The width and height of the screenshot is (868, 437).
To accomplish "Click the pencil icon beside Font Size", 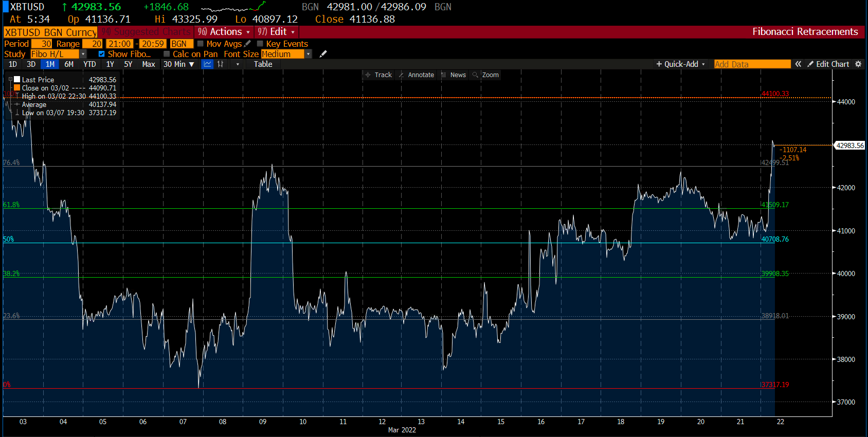I will 323,54.
